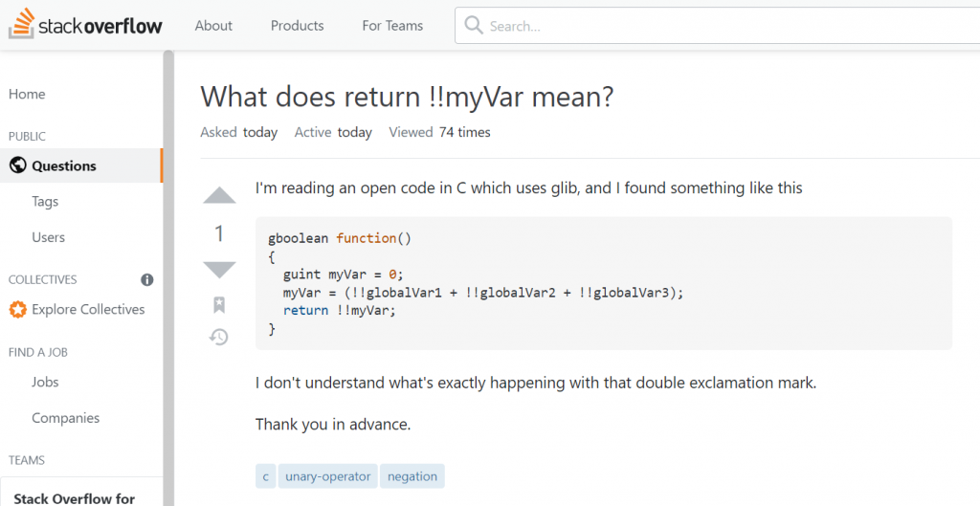Open the Jobs listing

tap(45, 382)
